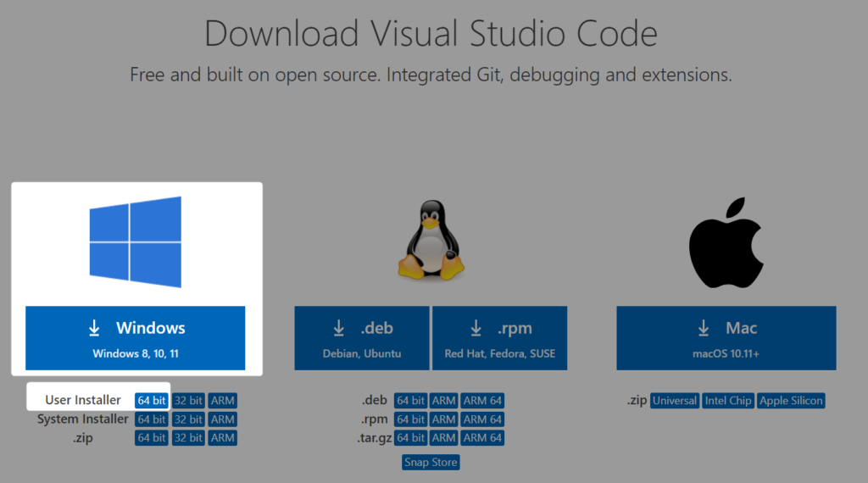The width and height of the screenshot is (868, 483).
Task: Download the Windows 8, 10, 11 installer
Action: click(x=135, y=338)
